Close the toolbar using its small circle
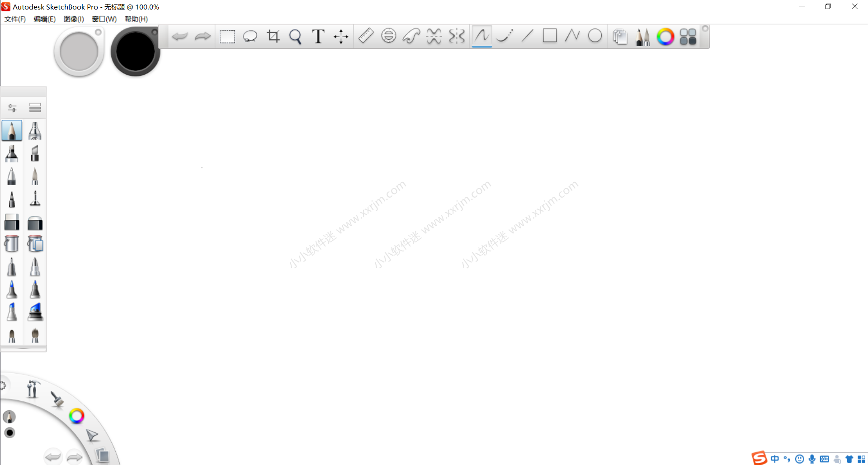 [x=705, y=28]
